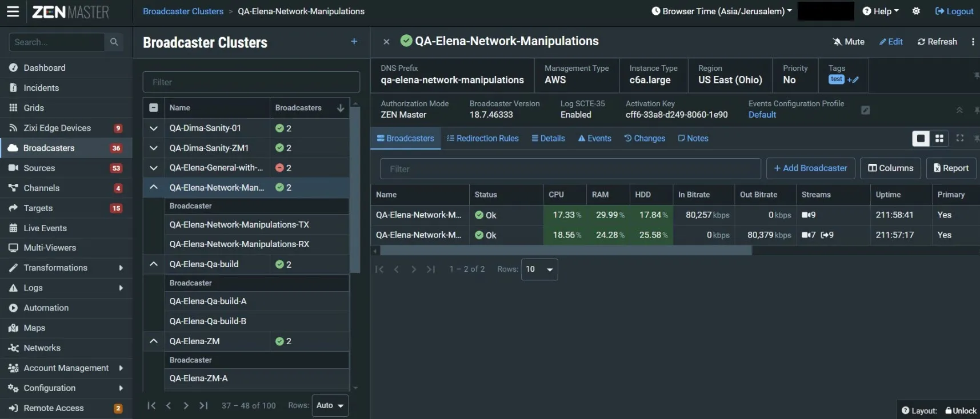The height and width of the screenshot is (419, 980).
Task: Click the Add Broadcaster button
Action: point(810,168)
